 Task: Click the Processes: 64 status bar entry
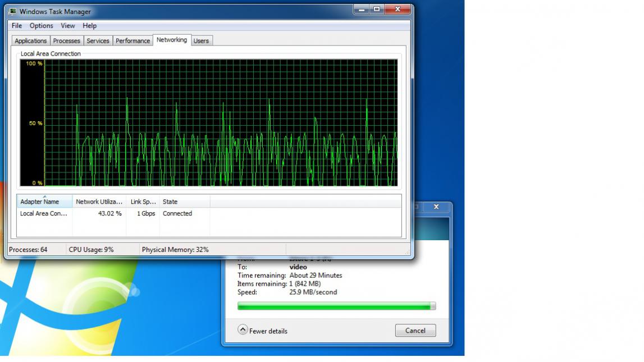tap(28, 250)
